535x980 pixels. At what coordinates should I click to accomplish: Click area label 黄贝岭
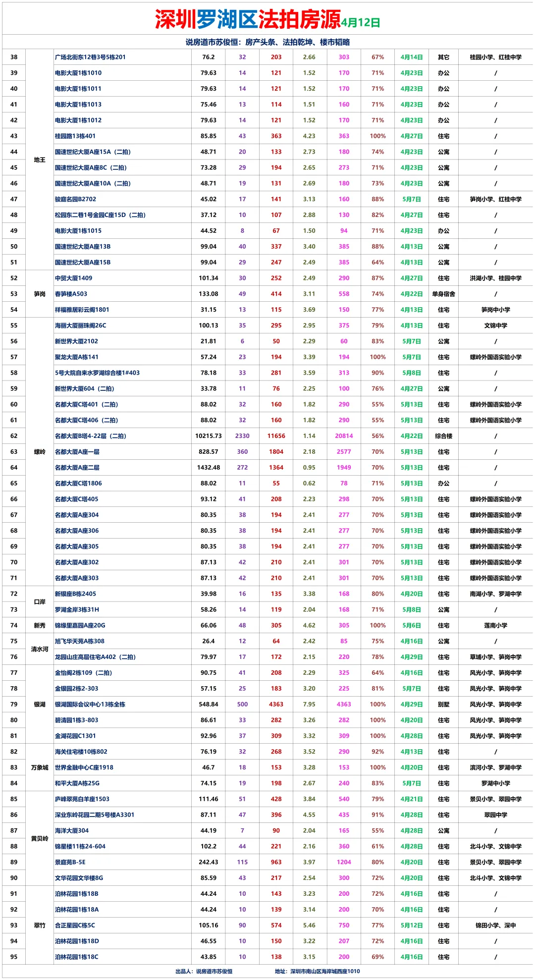pyautogui.click(x=40, y=839)
